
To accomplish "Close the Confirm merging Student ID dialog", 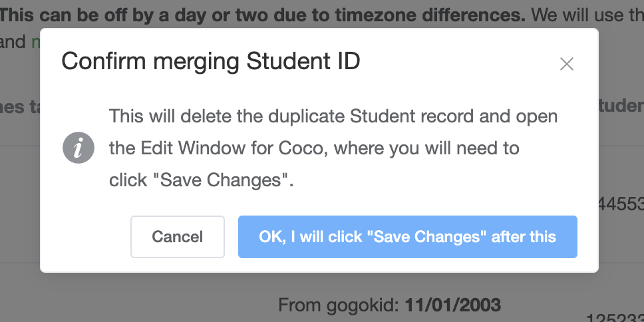I will (x=566, y=64).
